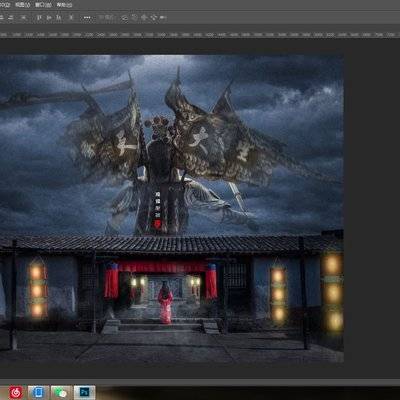Open the 窗口 (Window) menu
The image size is (400, 400).
click(x=43, y=5)
